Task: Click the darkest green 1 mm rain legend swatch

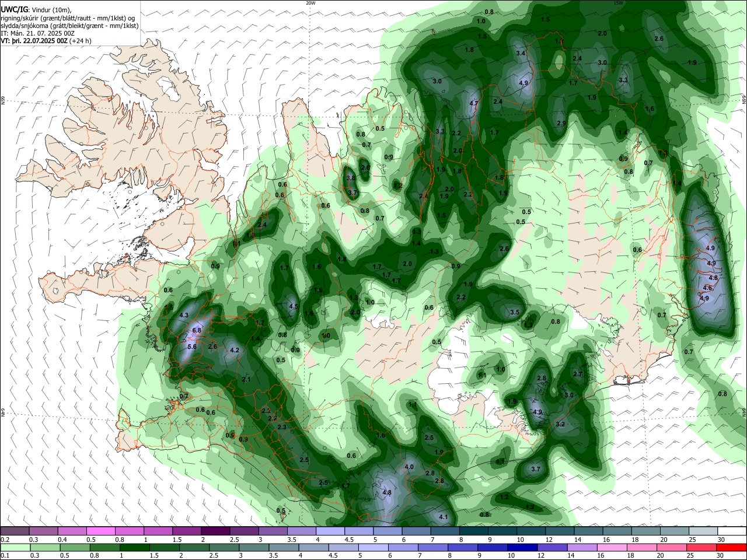Action: (134, 548)
